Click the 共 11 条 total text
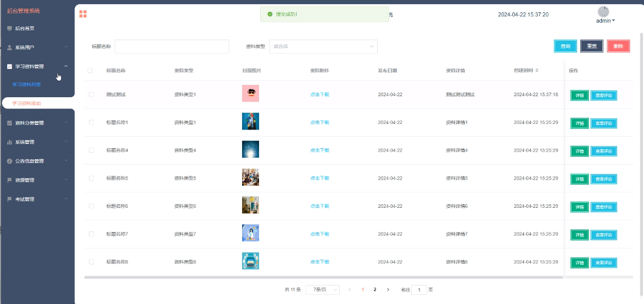The image size is (644, 304). 292,290
